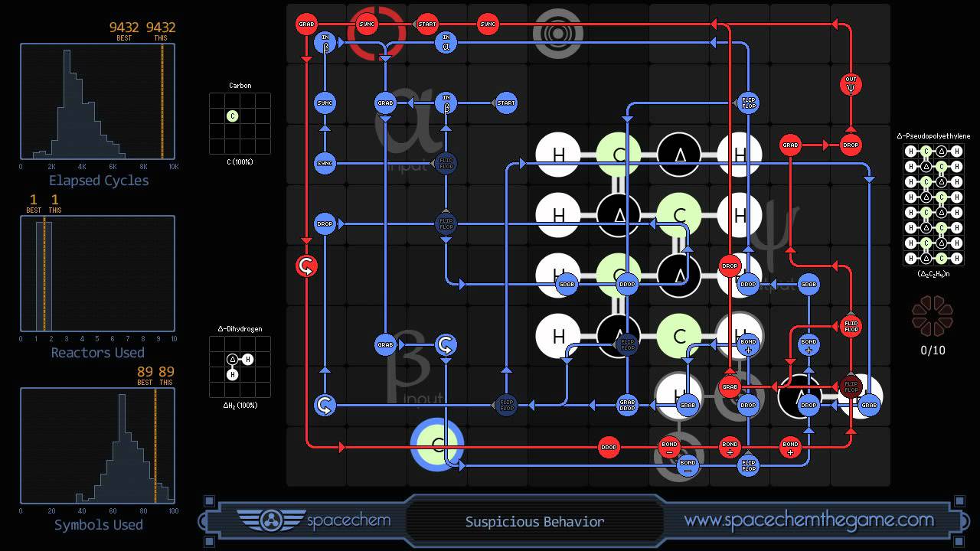
Task: Click the red DROP node left of red BOND −
Action: [x=609, y=447]
